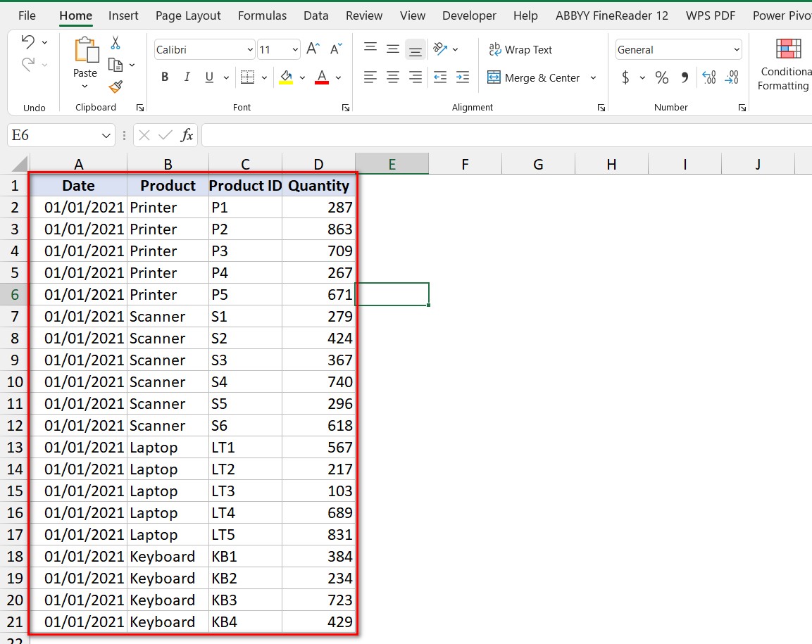Click the Merge & Center button
The width and height of the screenshot is (812, 644).
click(x=535, y=78)
